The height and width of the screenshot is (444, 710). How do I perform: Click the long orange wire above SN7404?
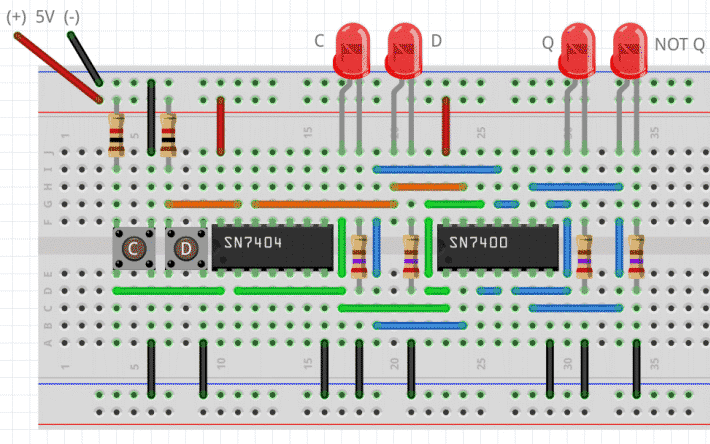pyautogui.click(x=322, y=204)
